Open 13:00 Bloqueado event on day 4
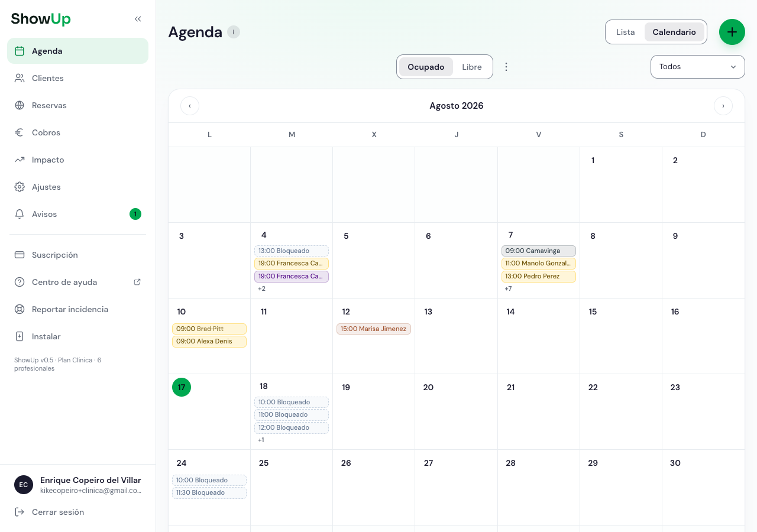757x532 pixels. pos(292,251)
